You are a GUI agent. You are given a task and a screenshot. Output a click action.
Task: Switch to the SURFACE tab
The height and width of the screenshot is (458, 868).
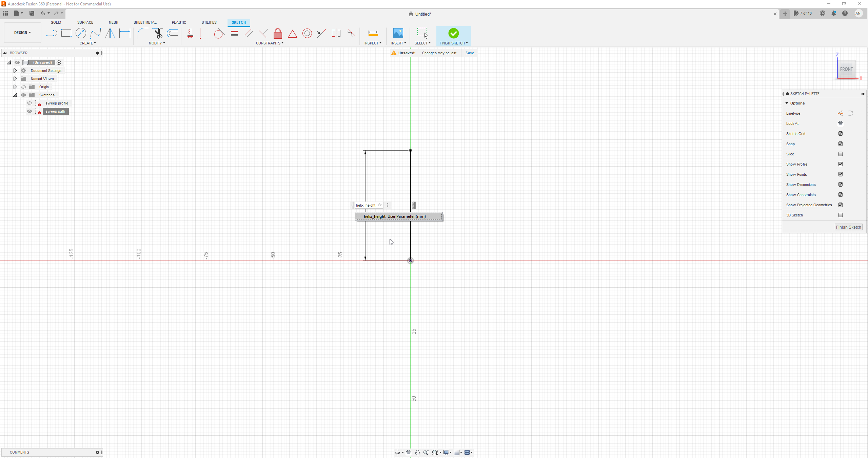(x=85, y=22)
